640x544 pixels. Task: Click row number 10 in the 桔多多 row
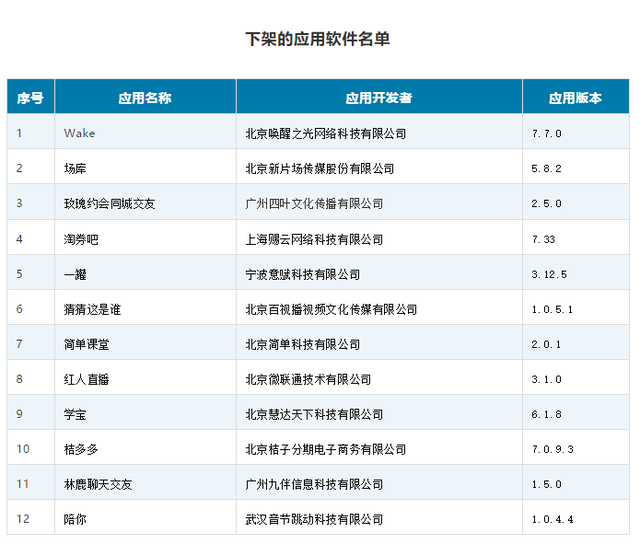23,449
